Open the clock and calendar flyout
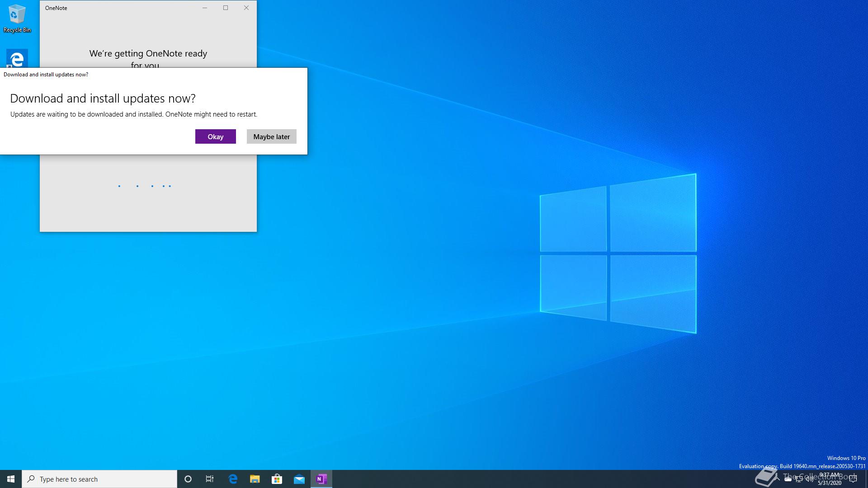Screen dimensions: 868x488 coord(830,479)
